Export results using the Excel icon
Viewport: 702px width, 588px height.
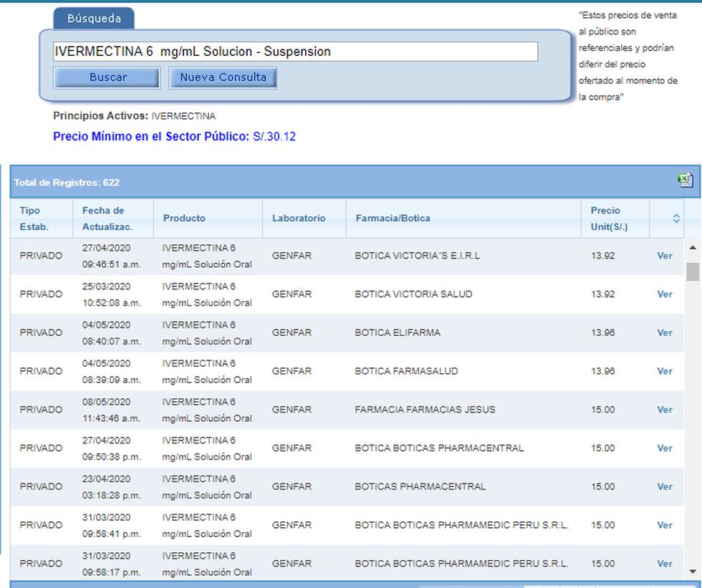tap(686, 180)
